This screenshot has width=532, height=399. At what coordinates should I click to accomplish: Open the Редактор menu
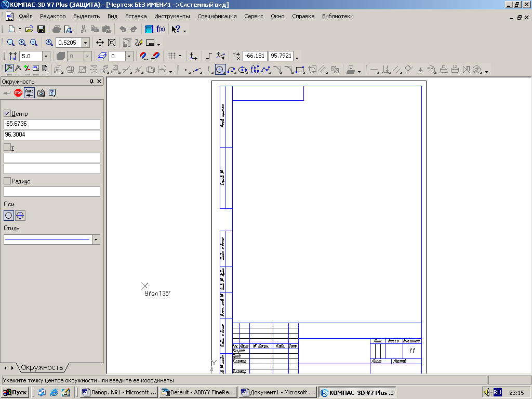click(52, 16)
